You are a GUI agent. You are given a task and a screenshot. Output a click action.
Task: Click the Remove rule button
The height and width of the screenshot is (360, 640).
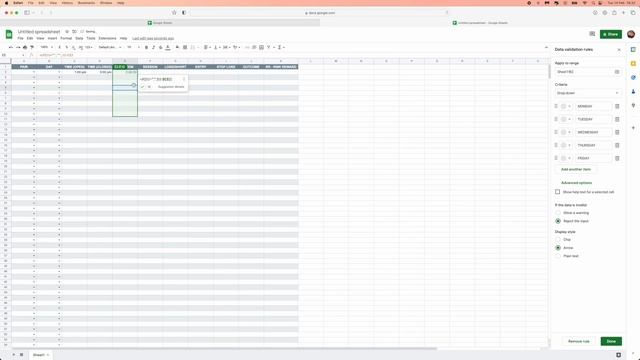579,341
